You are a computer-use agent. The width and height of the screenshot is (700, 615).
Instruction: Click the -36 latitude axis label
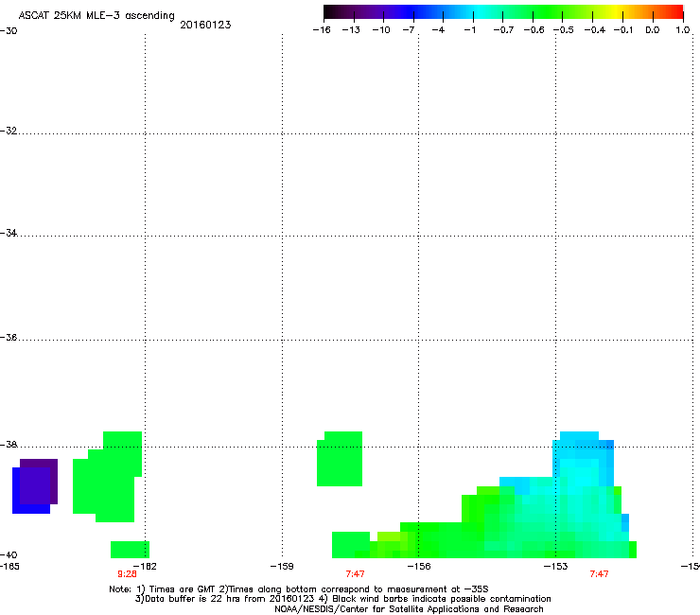point(9,337)
